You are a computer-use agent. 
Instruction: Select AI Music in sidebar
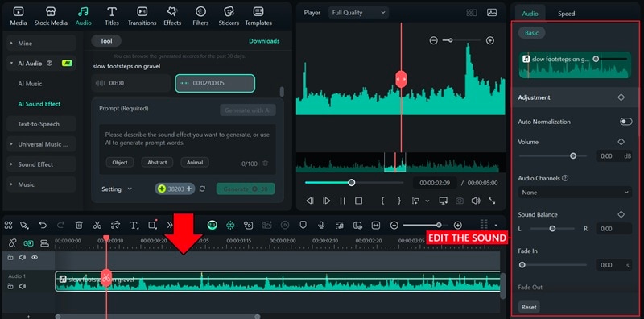point(30,84)
